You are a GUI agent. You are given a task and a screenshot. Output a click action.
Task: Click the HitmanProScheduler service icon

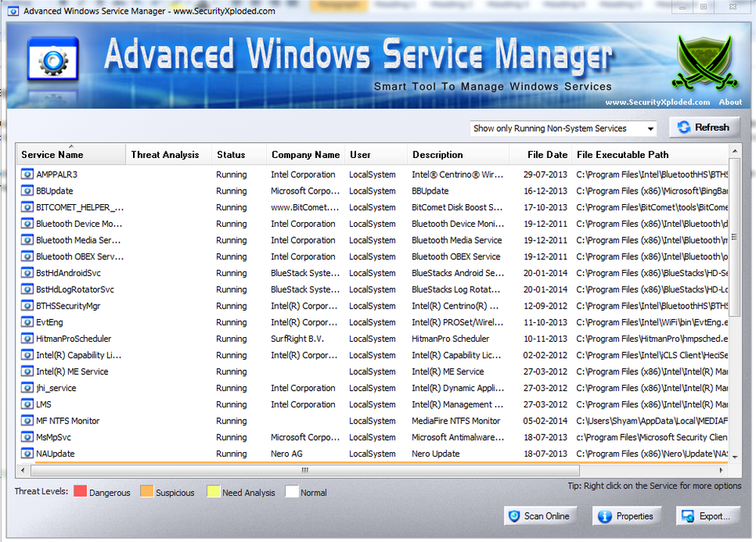point(27,338)
